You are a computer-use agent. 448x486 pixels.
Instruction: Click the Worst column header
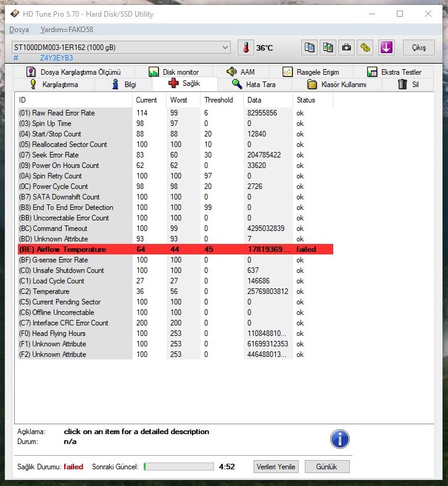coord(183,100)
